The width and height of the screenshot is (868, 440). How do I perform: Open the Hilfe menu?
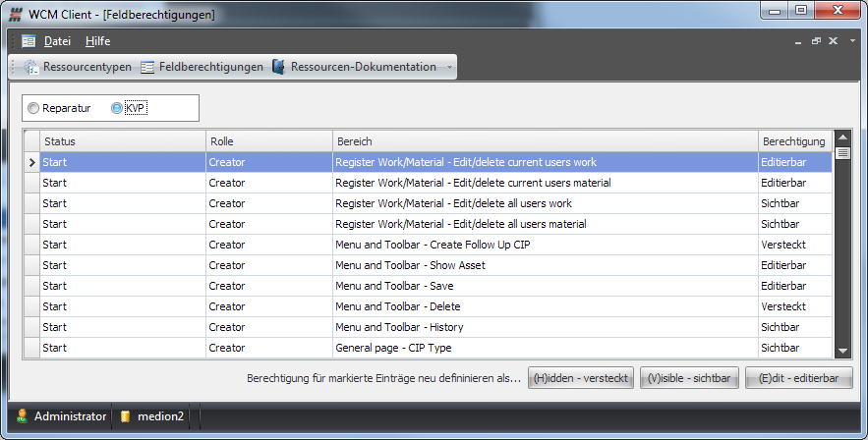97,41
